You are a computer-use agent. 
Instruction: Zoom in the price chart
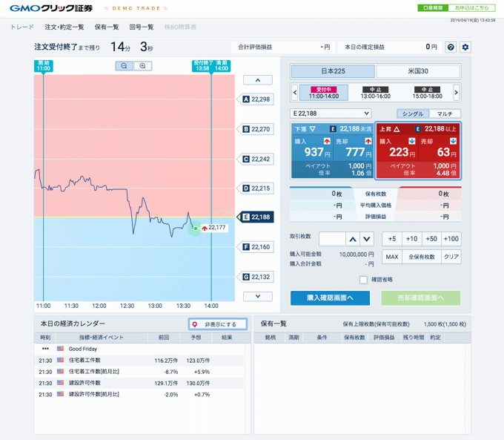click(143, 66)
